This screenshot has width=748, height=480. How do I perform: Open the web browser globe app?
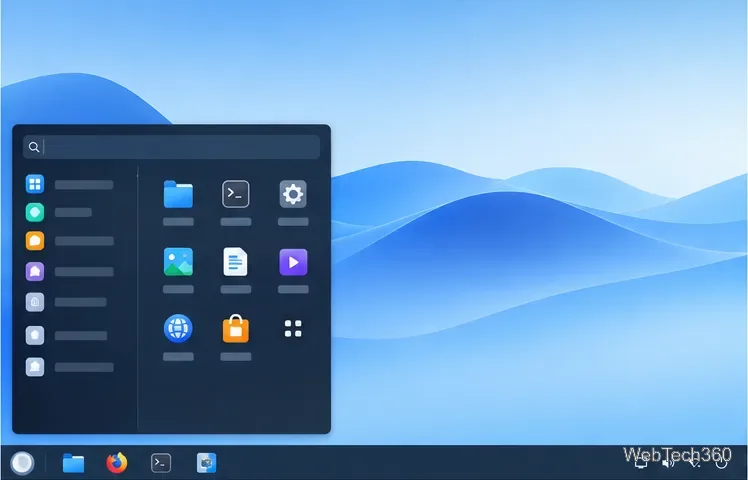178,328
